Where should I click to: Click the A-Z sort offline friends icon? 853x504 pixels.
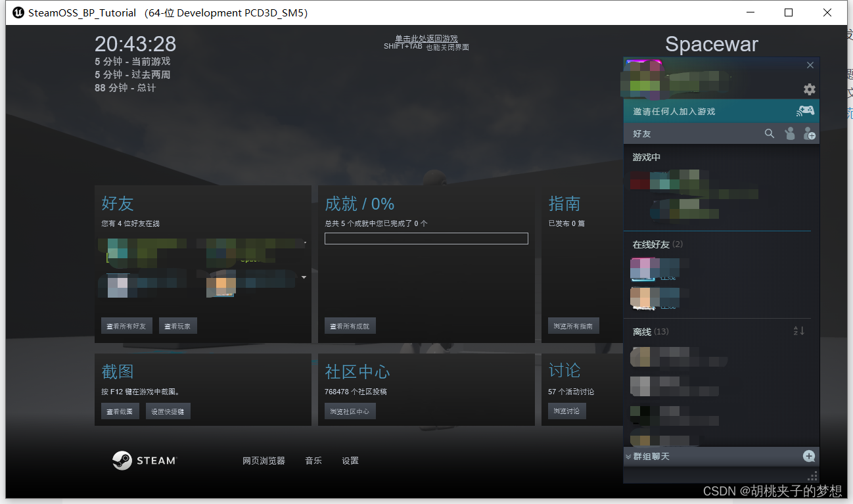point(799,331)
